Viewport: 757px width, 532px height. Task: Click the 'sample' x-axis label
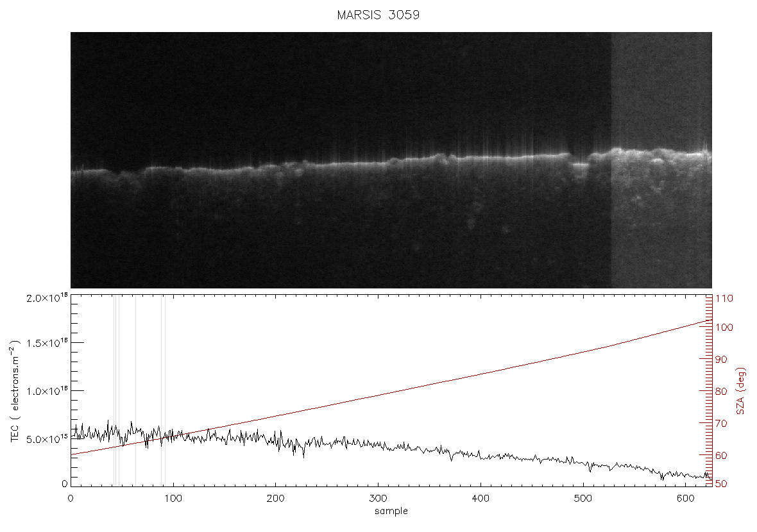(391, 511)
